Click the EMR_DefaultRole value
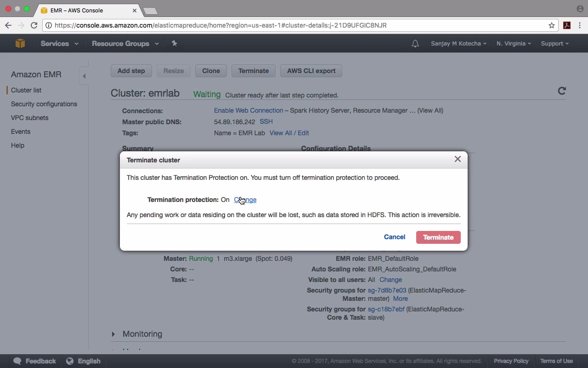Screen dimensions: 588x368 [393, 259]
